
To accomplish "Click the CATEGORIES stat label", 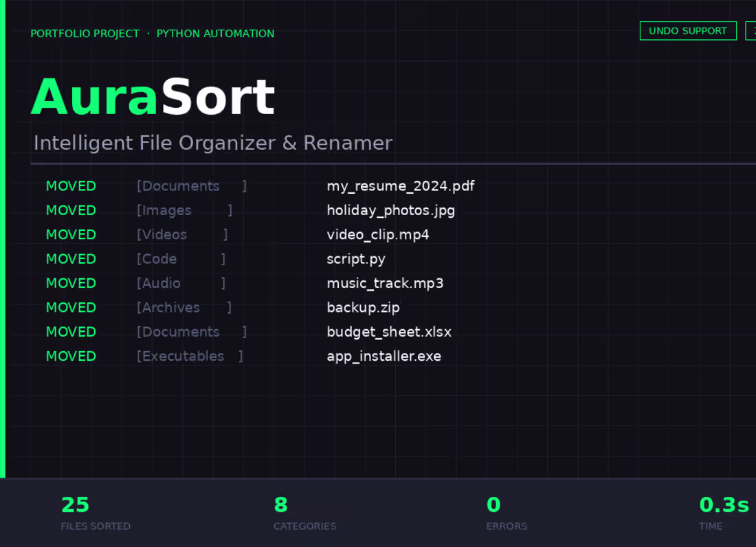I will [x=304, y=526].
